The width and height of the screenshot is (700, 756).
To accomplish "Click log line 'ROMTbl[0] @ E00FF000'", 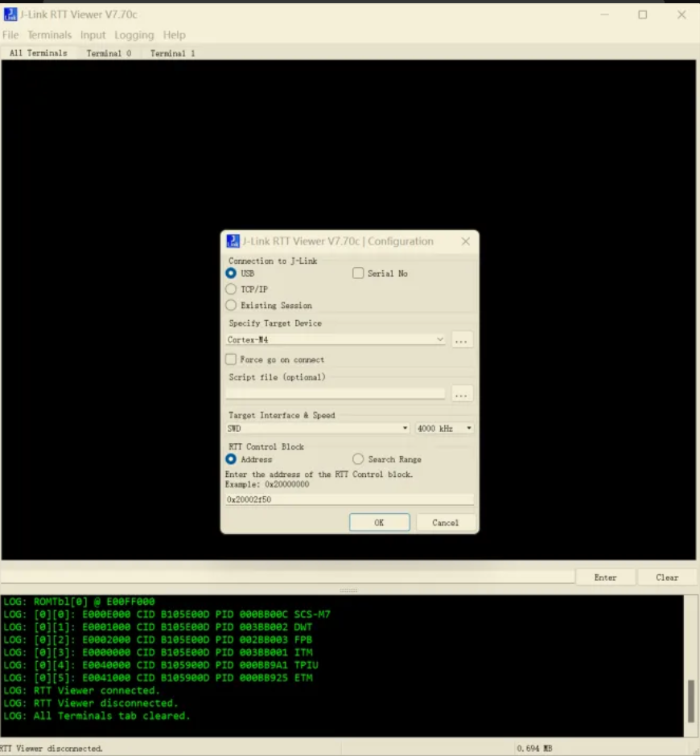I will (79, 602).
